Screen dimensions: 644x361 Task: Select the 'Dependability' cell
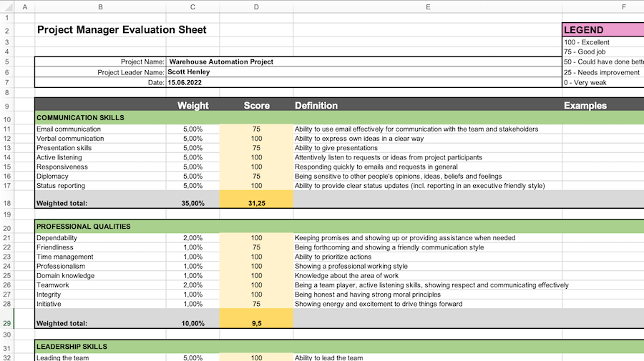pyautogui.click(x=101, y=238)
